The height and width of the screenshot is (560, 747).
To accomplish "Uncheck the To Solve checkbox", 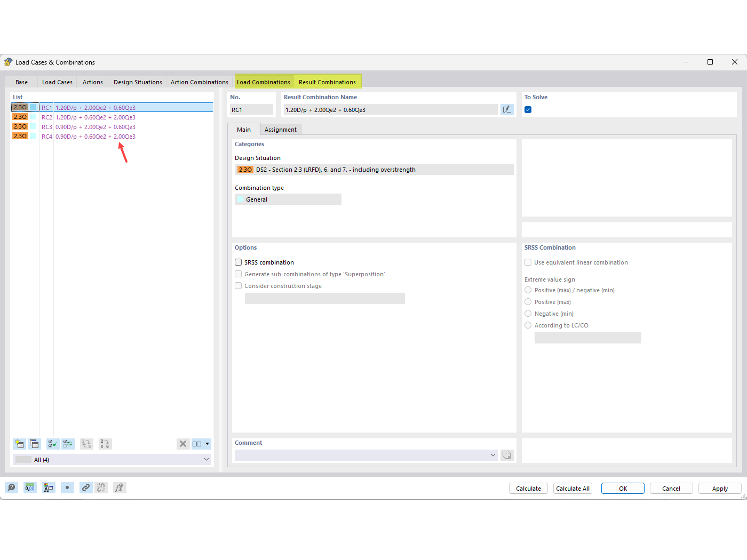I will [528, 110].
